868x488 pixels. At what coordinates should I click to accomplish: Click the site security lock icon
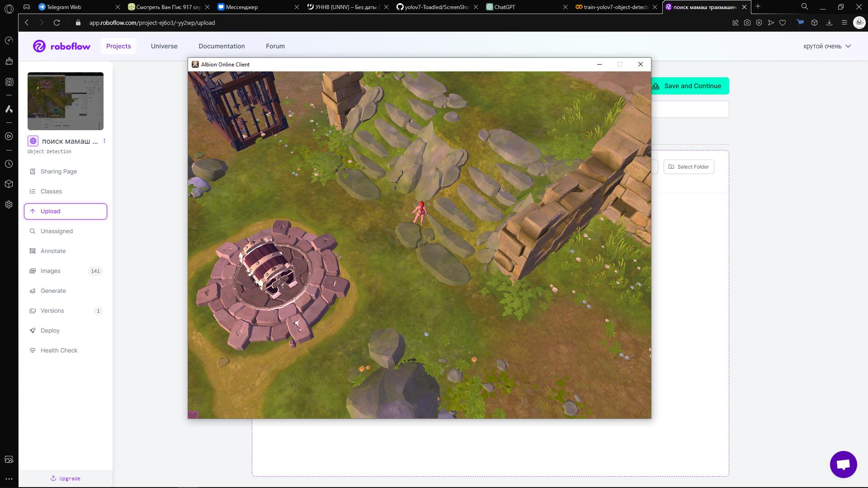pos(78,23)
